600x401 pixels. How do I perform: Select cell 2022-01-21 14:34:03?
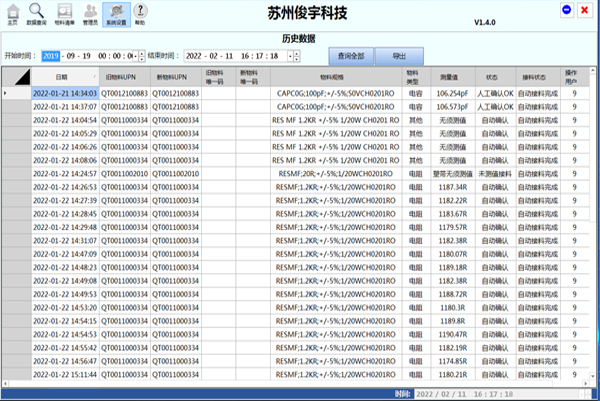tap(65, 93)
